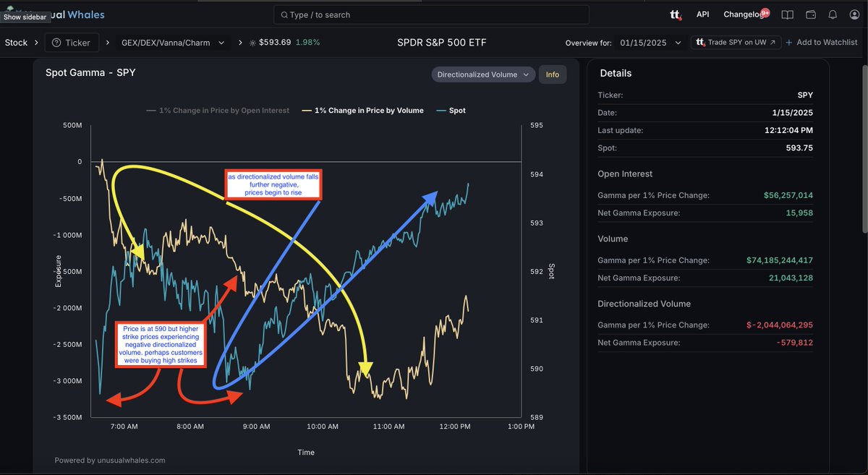This screenshot has width=868, height=475.
Task: Click external arrow icon on Trade SPY button
Action: click(772, 43)
